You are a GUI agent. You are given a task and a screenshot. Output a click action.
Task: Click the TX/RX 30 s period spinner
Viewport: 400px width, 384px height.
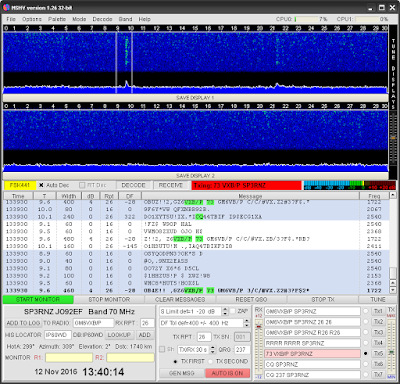point(197,350)
